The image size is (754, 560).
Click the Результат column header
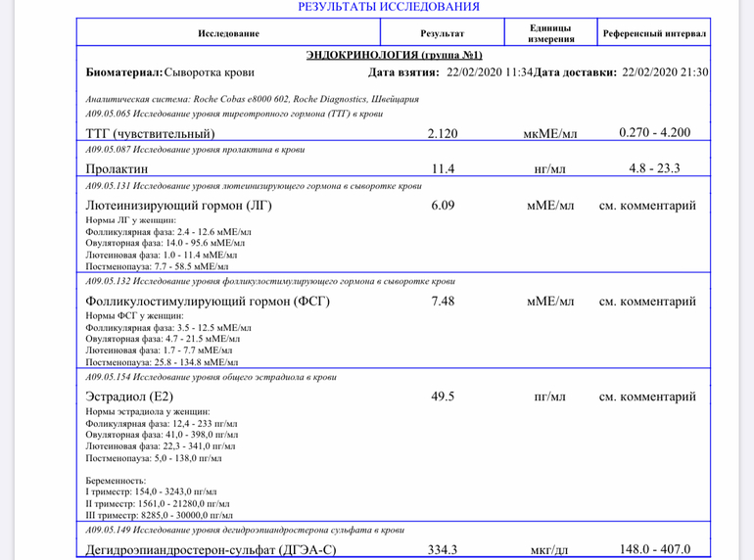pos(442,33)
